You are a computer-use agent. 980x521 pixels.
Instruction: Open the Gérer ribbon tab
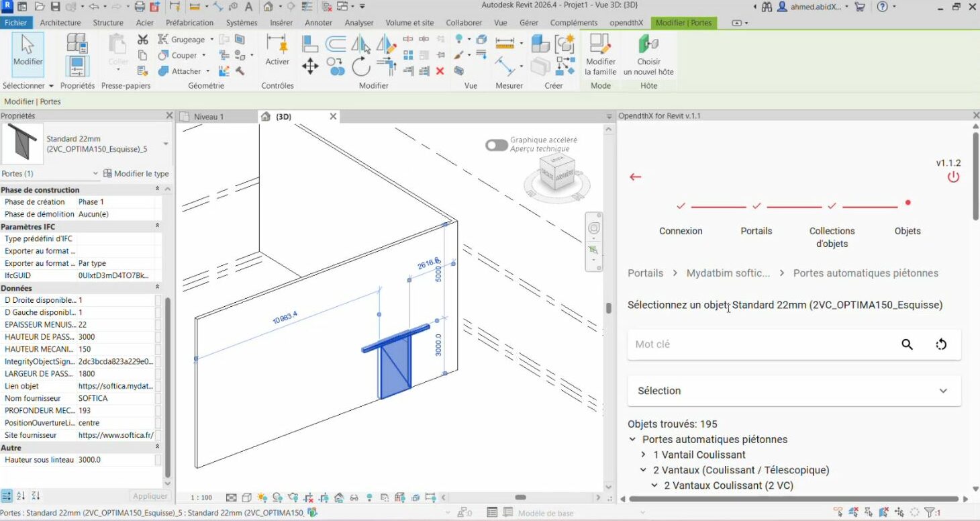click(x=529, y=23)
